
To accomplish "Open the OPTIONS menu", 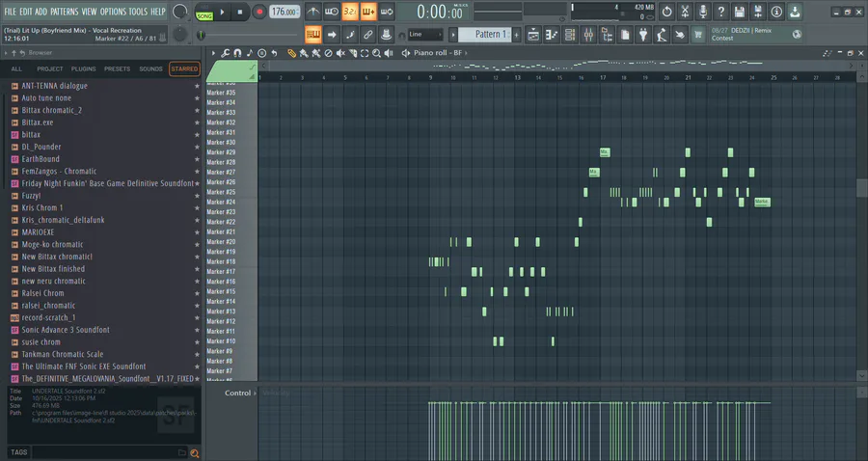I will [x=114, y=12].
